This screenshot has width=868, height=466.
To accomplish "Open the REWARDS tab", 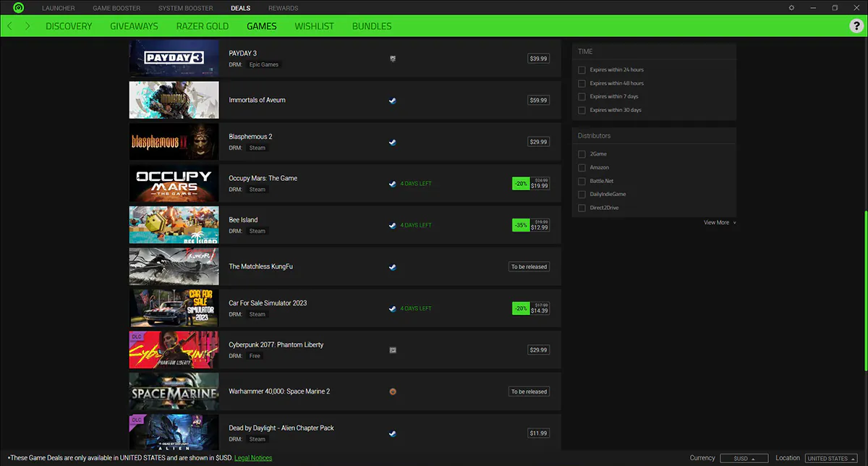I will 283,8.
